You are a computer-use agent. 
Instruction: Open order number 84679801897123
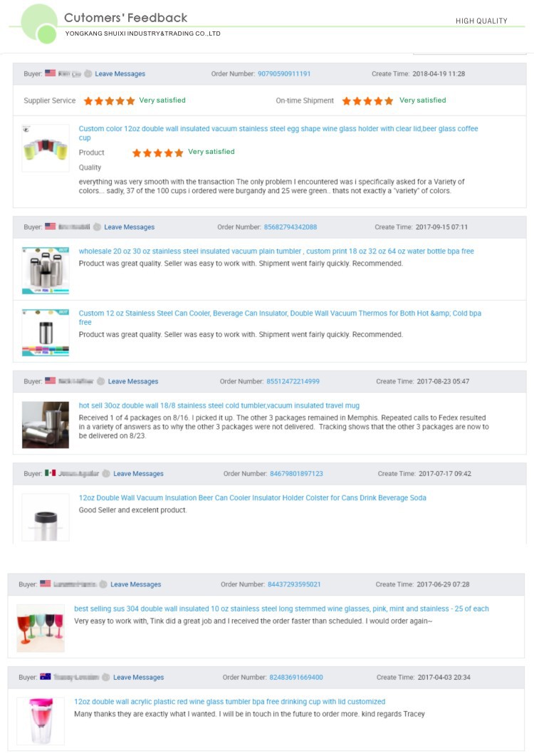pyautogui.click(x=296, y=473)
